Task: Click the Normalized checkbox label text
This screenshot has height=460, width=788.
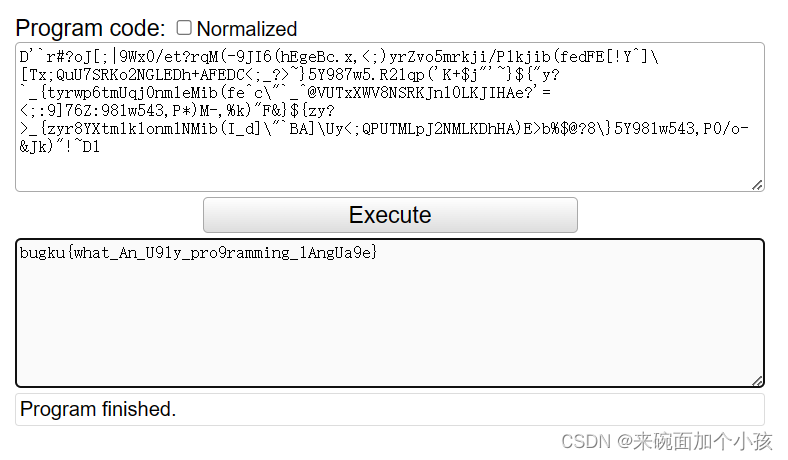Action: (247, 29)
